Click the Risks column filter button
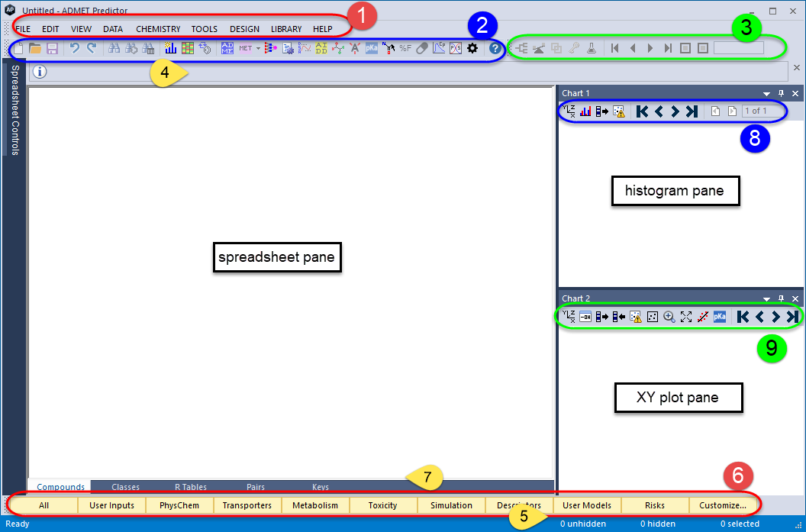This screenshot has width=806, height=532. (x=655, y=505)
